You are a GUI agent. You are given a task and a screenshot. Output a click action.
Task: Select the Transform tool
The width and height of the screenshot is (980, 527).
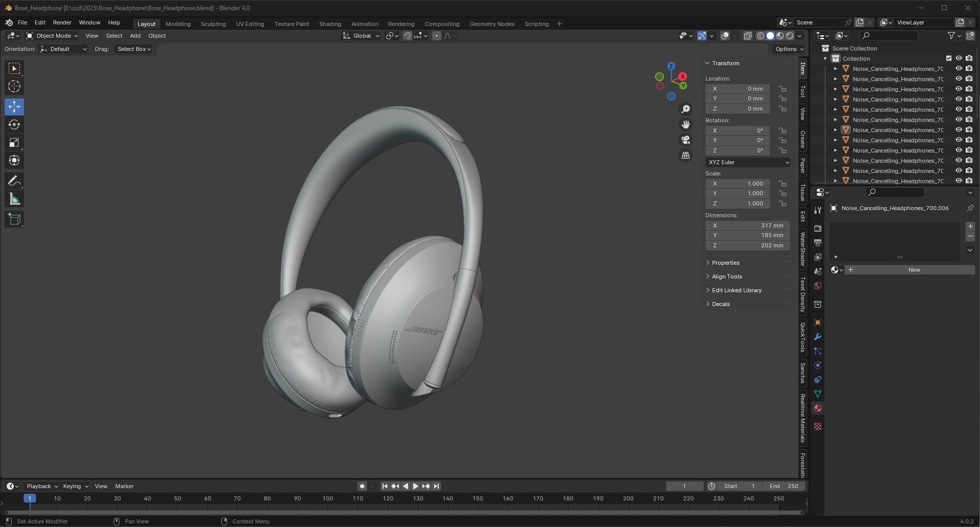pos(14,160)
